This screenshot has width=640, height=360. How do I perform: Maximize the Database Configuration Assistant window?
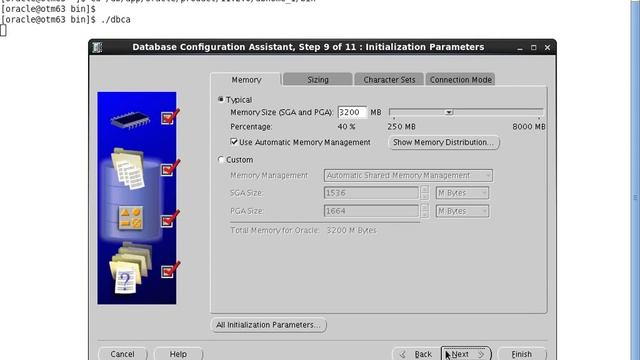pos(533,48)
